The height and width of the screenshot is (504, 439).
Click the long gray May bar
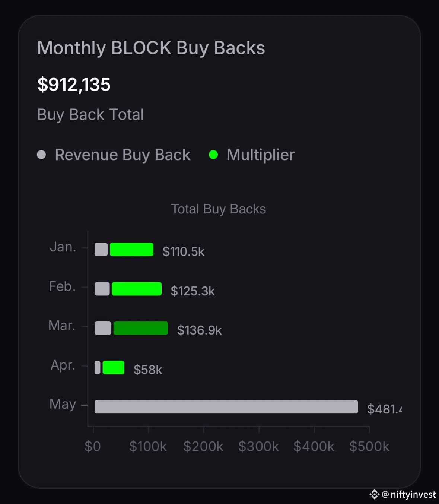point(226,407)
